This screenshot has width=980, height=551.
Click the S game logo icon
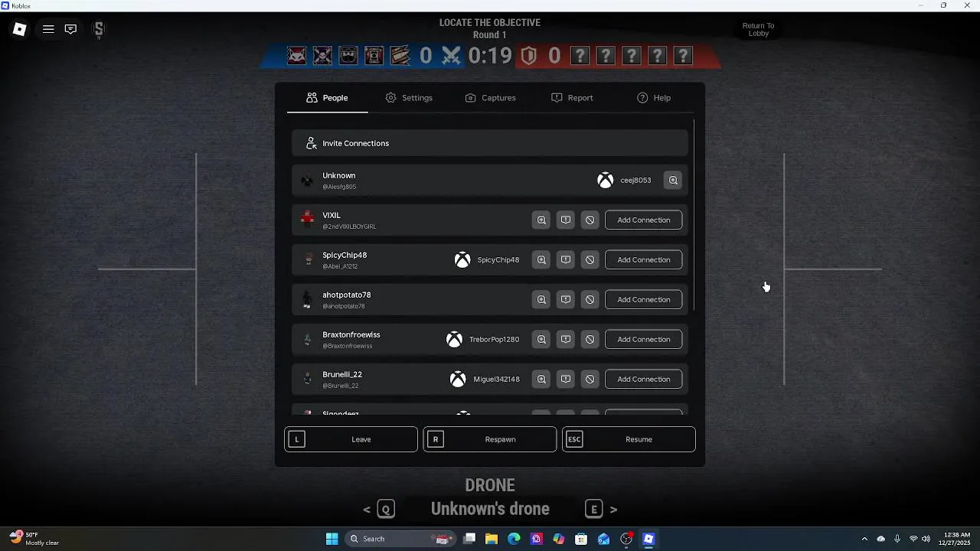click(99, 29)
